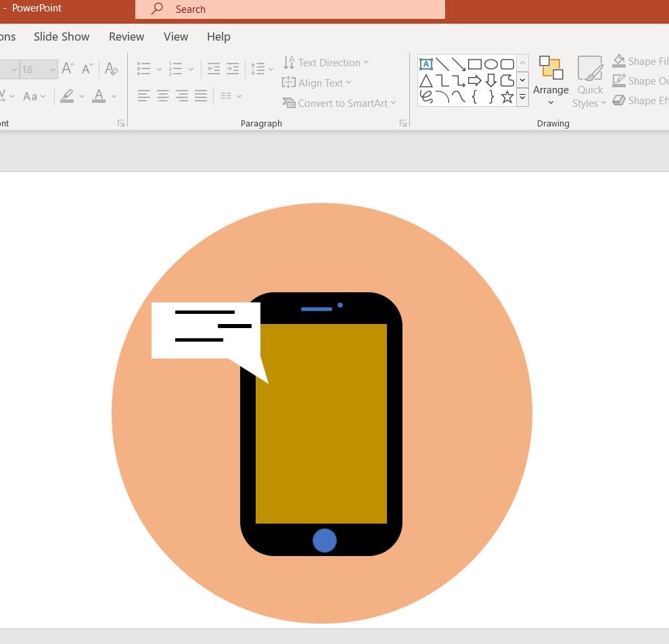Pick the Star shape from gallery
The width and height of the screenshot is (669, 644).
[x=507, y=97]
